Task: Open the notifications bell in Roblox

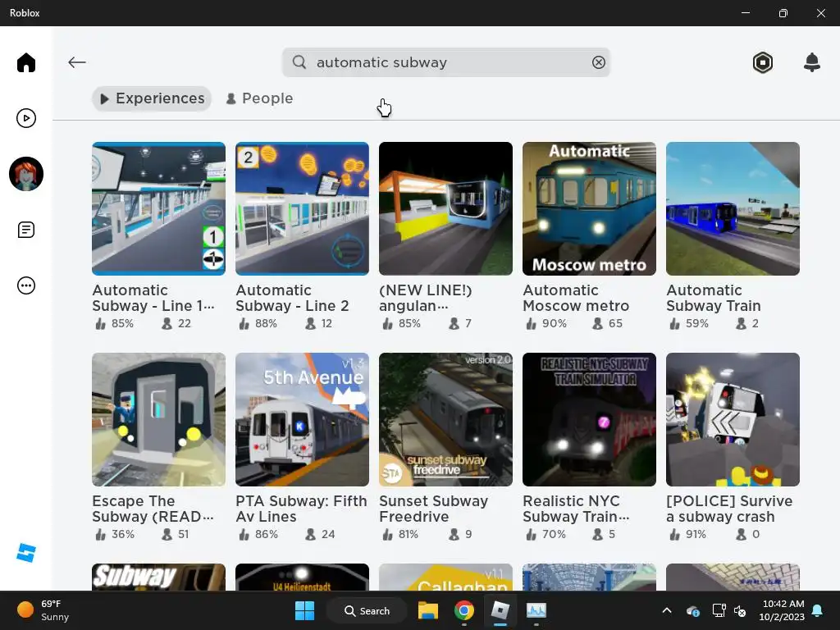Action: (811, 62)
